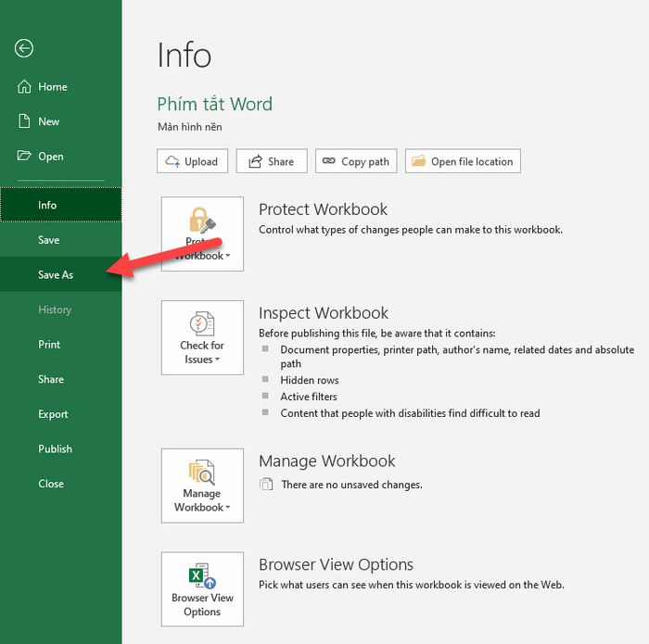
Task: Click the Home house icon
Action: tap(24, 86)
